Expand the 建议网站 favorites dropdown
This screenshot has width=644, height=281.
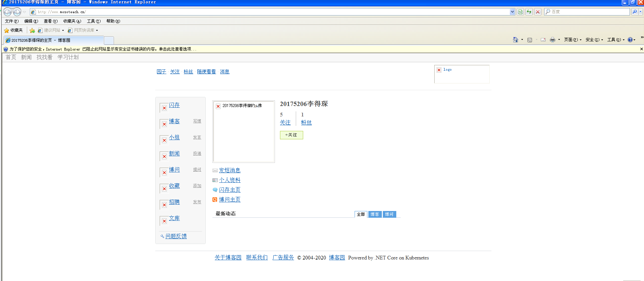pos(63,30)
